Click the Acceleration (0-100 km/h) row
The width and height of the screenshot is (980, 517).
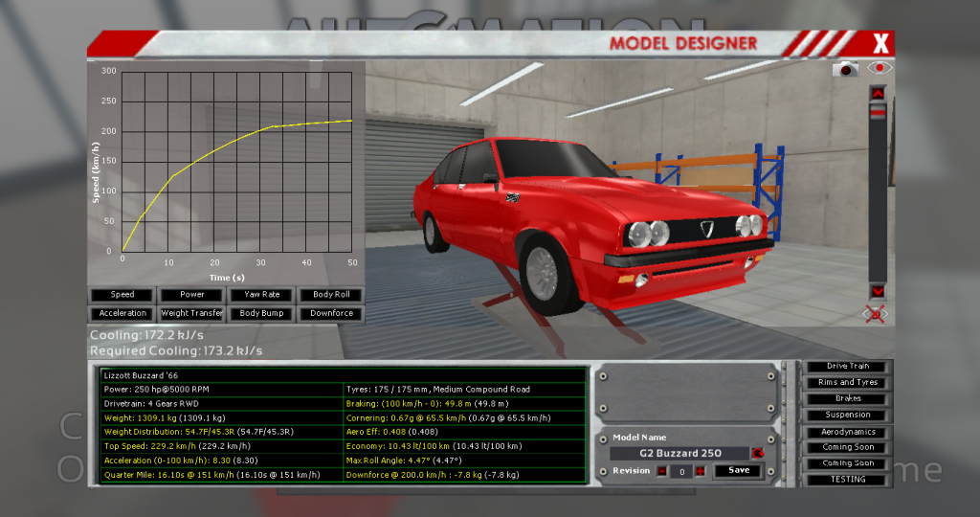(222, 461)
